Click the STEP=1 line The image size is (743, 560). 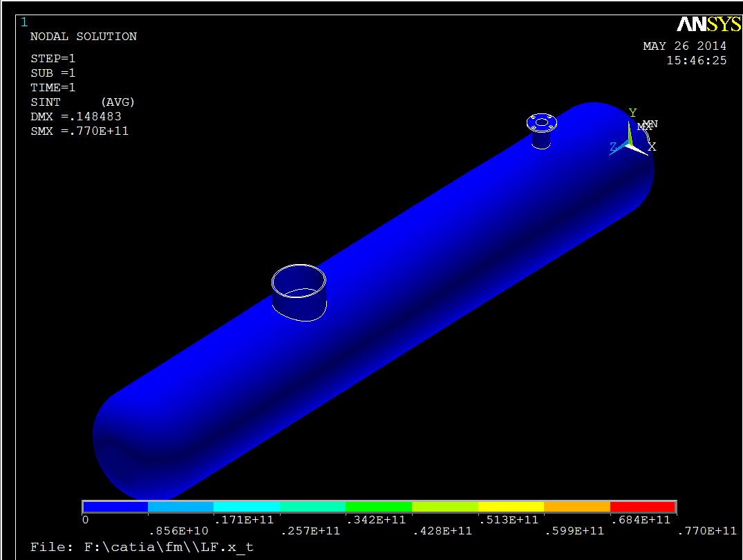coord(53,58)
